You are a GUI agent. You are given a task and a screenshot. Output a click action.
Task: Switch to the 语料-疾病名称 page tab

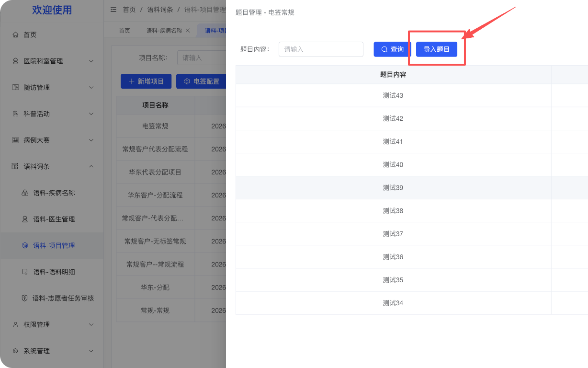pyautogui.click(x=164, y=31)
